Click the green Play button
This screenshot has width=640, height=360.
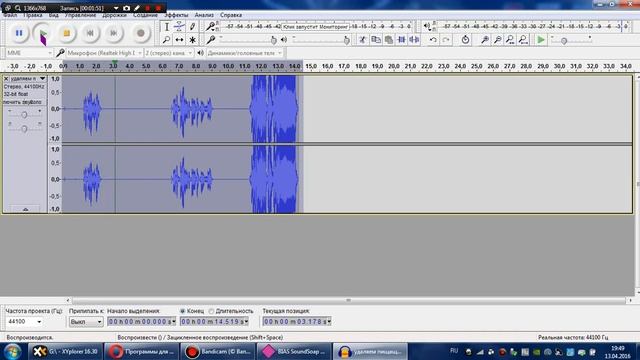click(43, 33)
